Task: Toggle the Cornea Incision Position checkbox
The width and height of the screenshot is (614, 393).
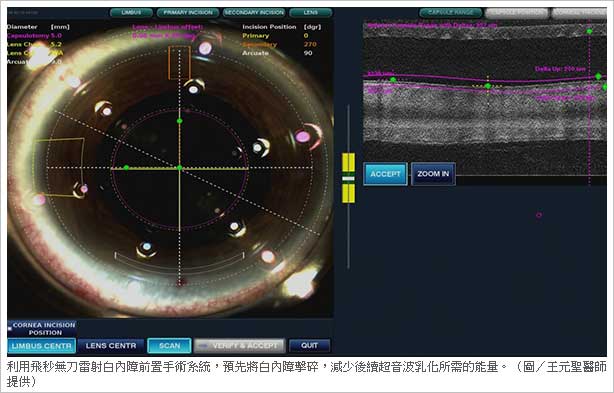Action: (10, 329)
